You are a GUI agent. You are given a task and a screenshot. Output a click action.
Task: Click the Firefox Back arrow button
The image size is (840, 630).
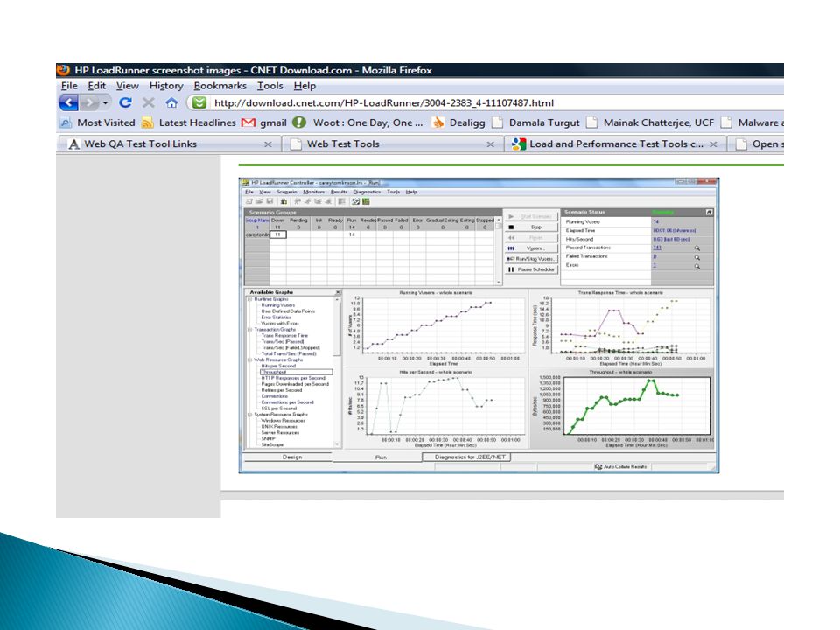pyautogui.click(x=68, y=102)
